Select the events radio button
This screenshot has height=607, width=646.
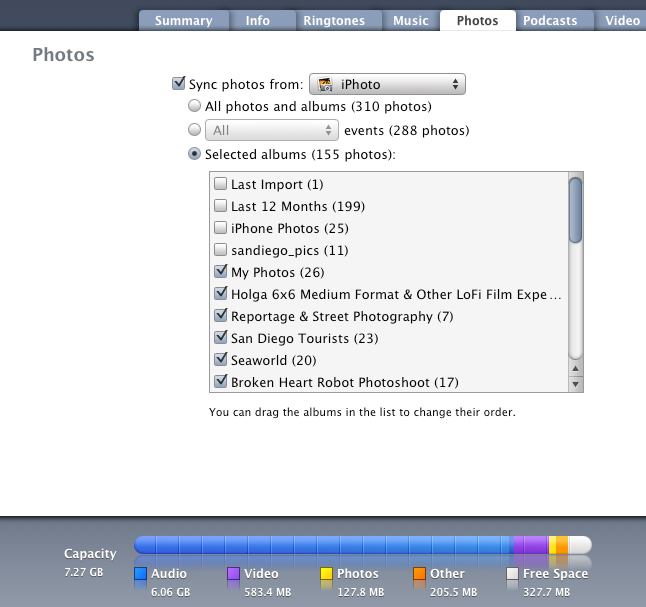point(194,130)
